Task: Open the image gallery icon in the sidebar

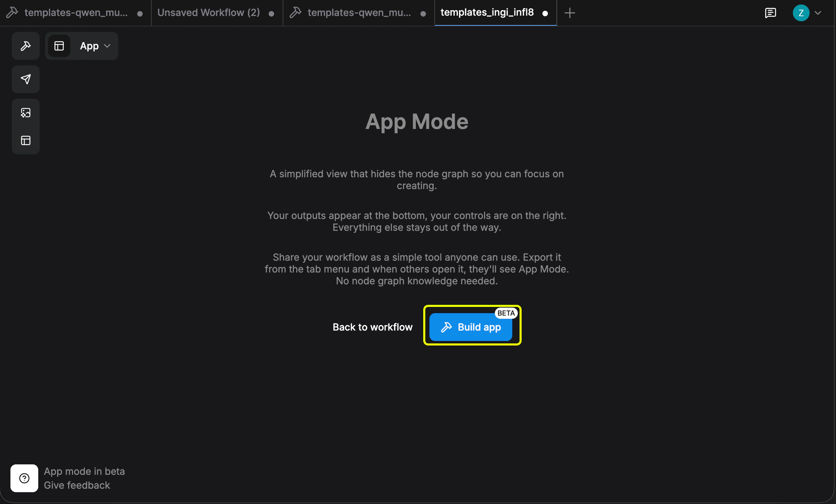Action: click(25, 112)
